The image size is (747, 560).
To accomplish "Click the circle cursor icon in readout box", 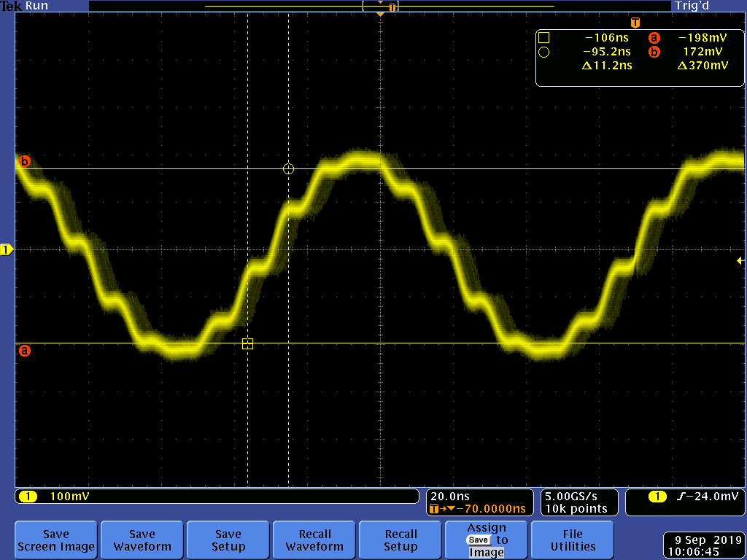I will pyautogui.click(x=543, y=52).
